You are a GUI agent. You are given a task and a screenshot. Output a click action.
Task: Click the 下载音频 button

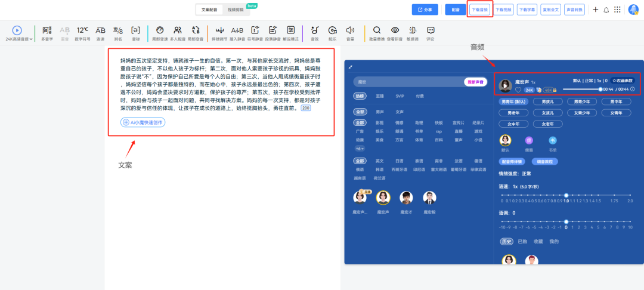pos(480,10)
